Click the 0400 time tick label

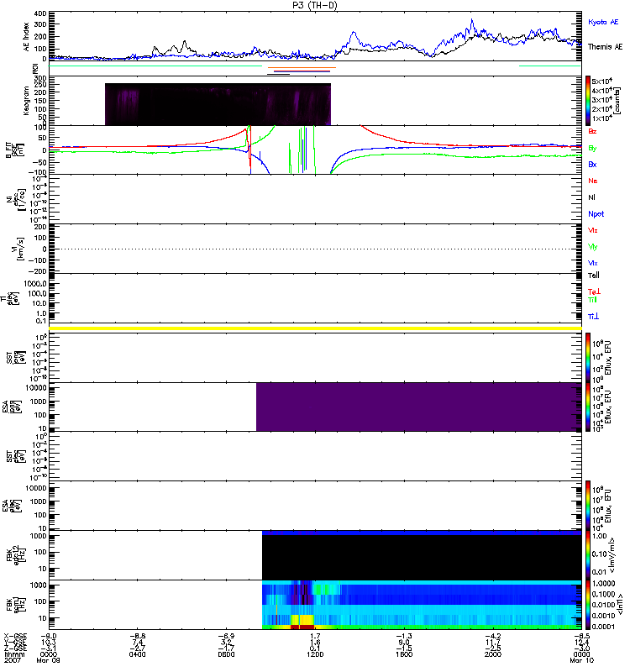point(137,654)
